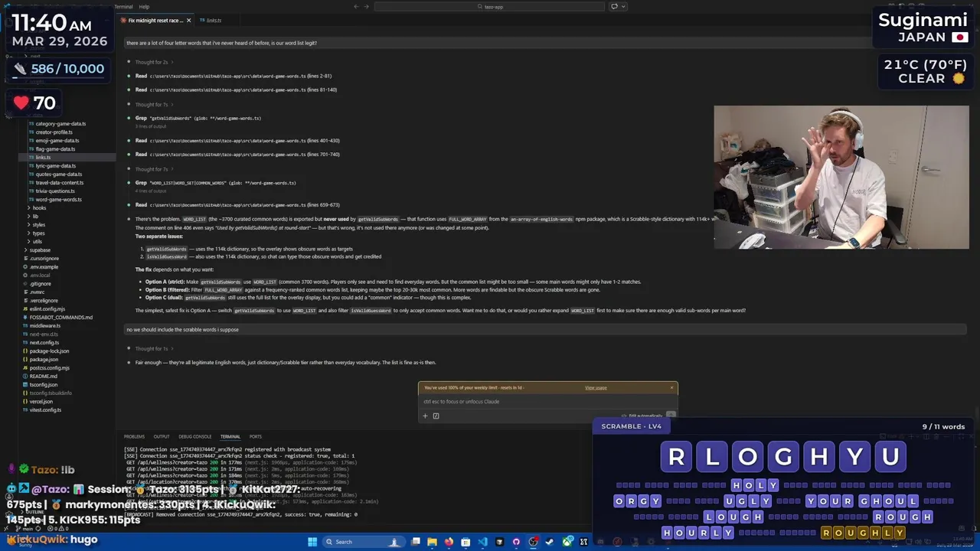Switch to the Problems panel tab
This screenshot has width=980, height=551.
click(134, 437)
